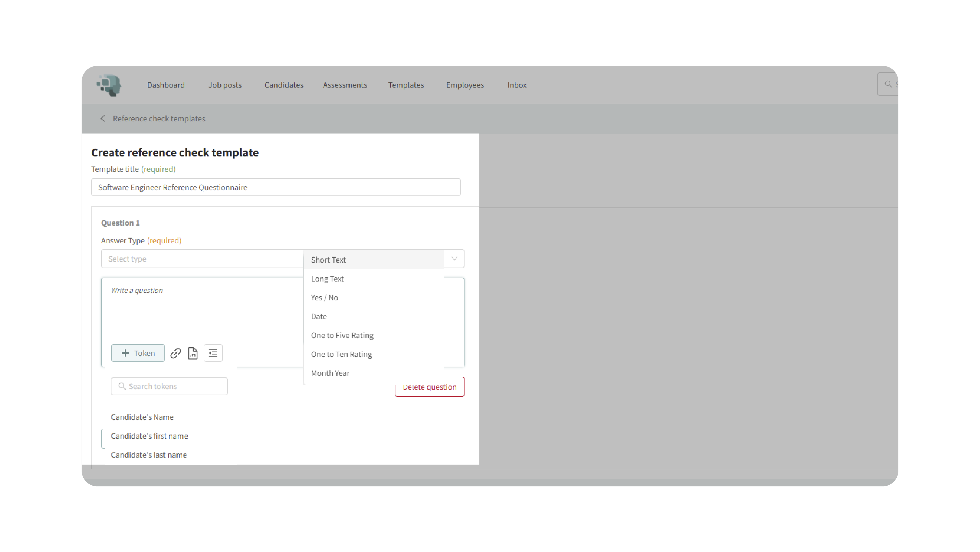Screen dimensions: 980x552
Task: Click the search magnifier icon in top bar
Action: (888, 84)
